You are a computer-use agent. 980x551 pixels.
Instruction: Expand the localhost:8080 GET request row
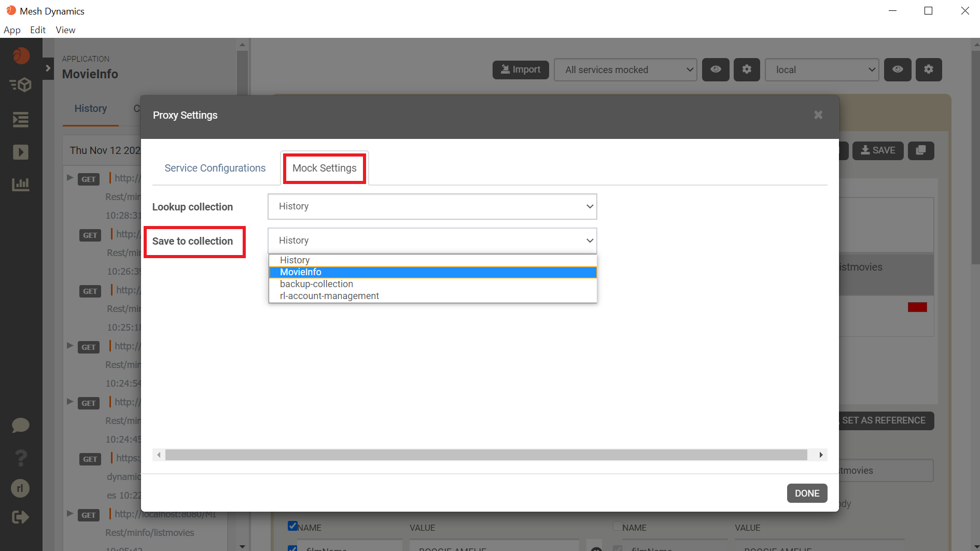[x=70, y=514]
